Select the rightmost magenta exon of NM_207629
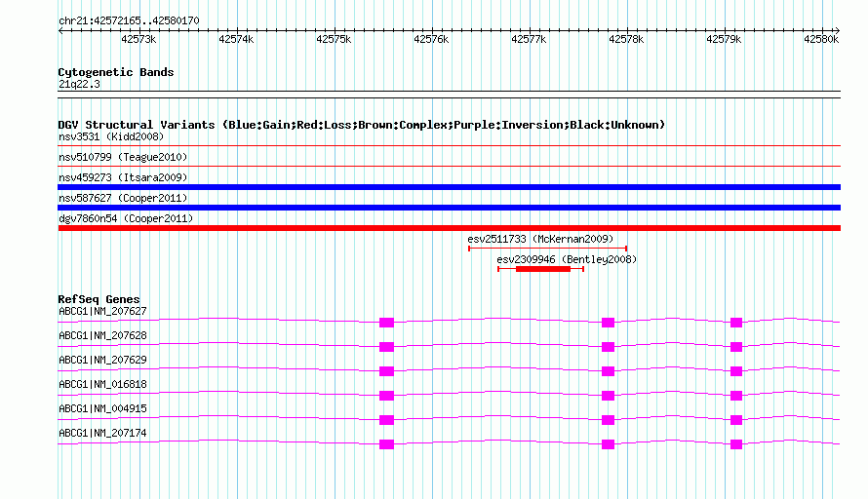868x499 pixels. (736, 371)
